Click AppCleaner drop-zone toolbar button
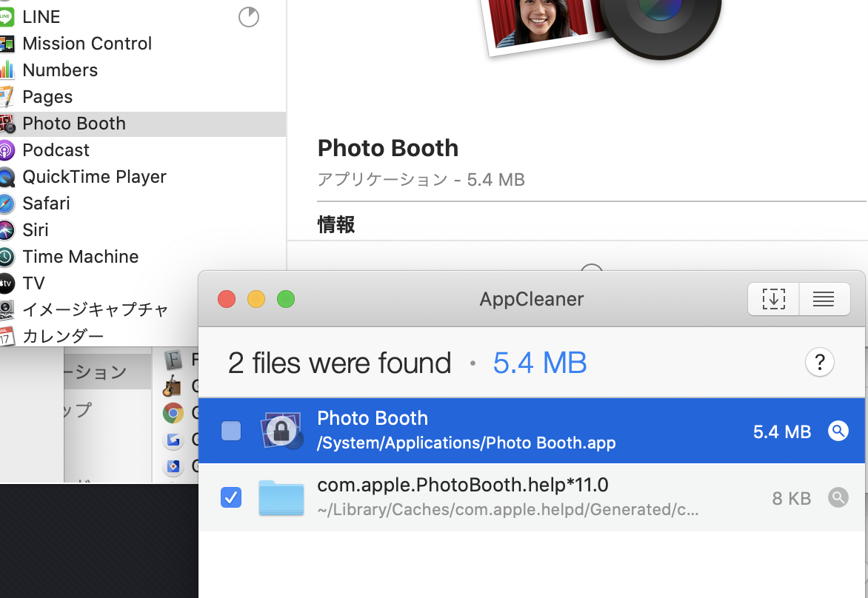 [773, 299]
